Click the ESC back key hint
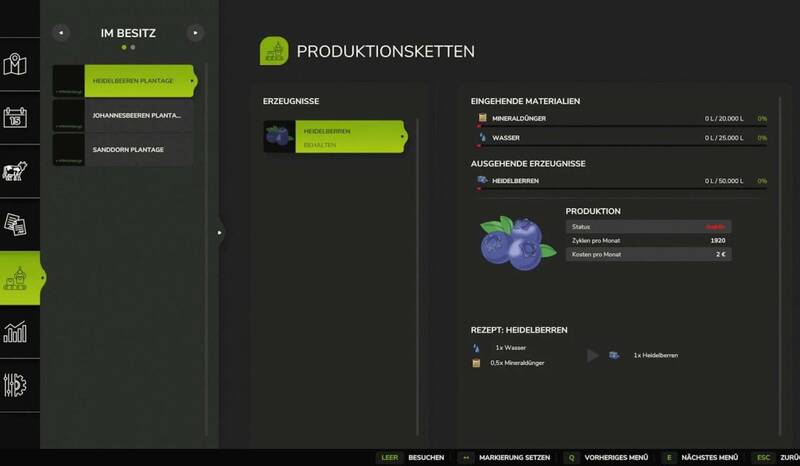The height and width of the screenshot is (466, 800). pos(763,457)
